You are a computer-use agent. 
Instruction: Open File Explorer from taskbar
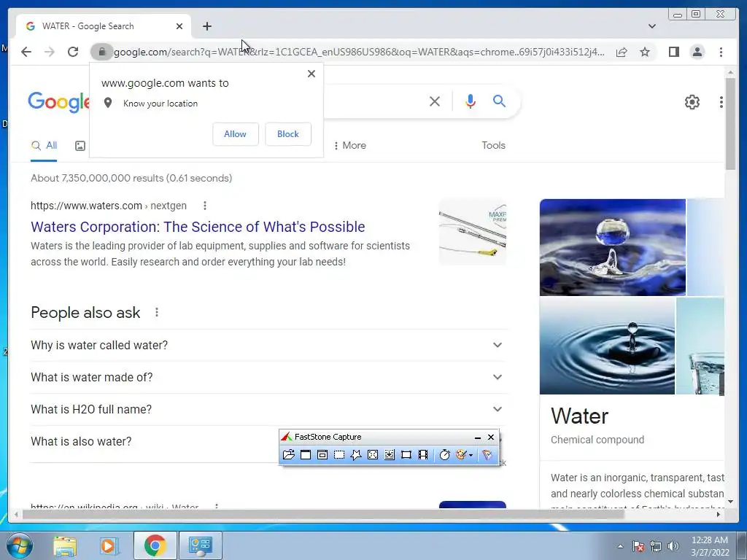[x=64, y=545]
